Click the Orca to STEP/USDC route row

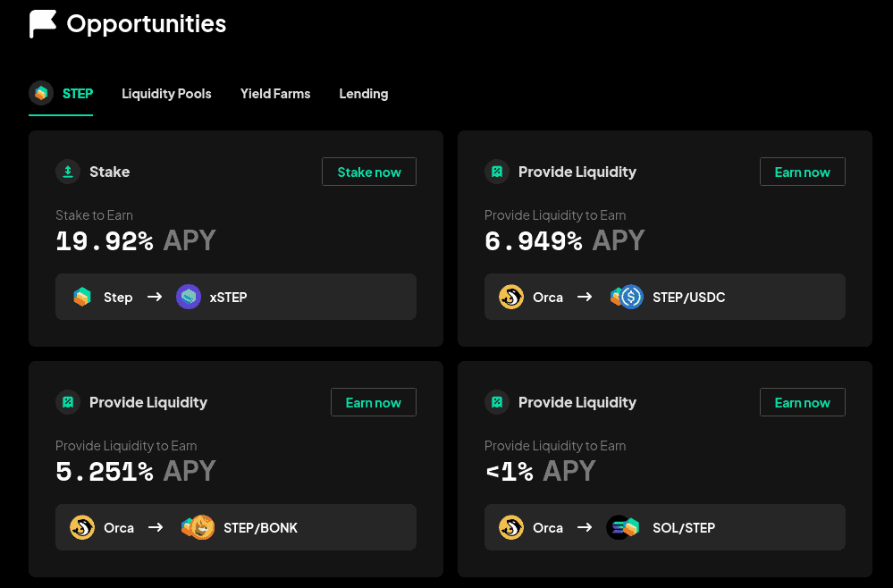665,297
